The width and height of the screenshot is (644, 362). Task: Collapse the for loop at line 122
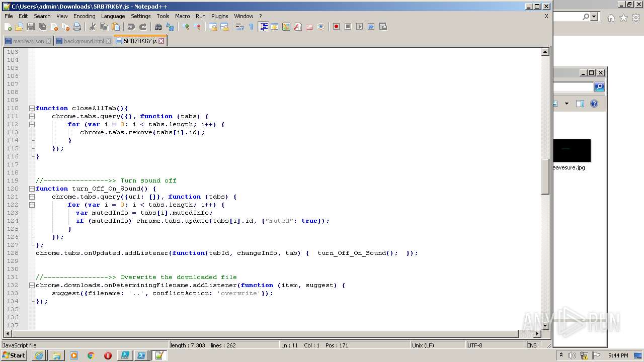(32, 205)
